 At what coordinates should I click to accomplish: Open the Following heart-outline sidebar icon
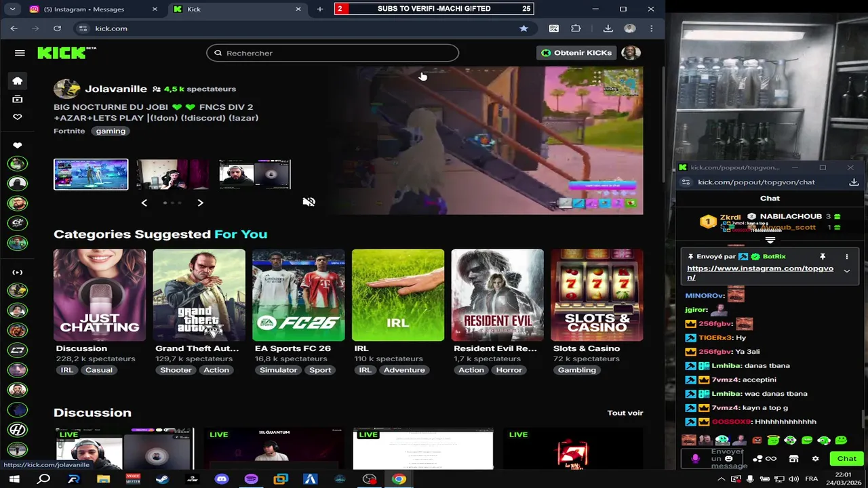(18, 117)
